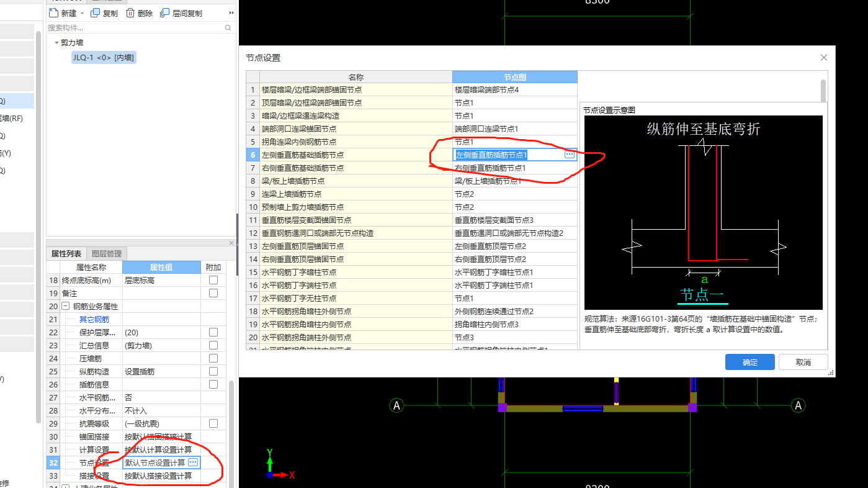Open the 其它钢筋 blue link
Viewport: 868px width, 488px height.
94,319
